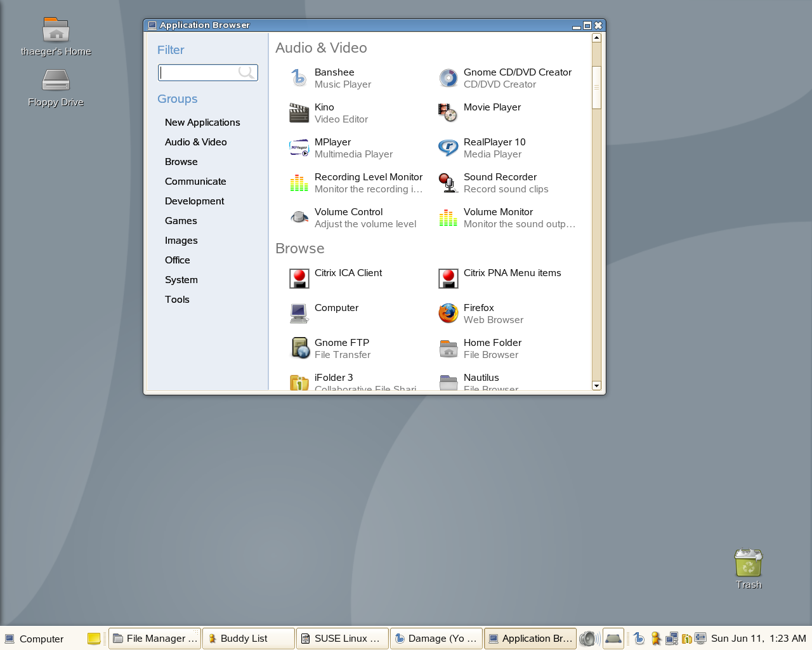The width and height of the screenshot is (812, 650).
Task: Click "Video Editor" description text
Action: coord(341,119)
